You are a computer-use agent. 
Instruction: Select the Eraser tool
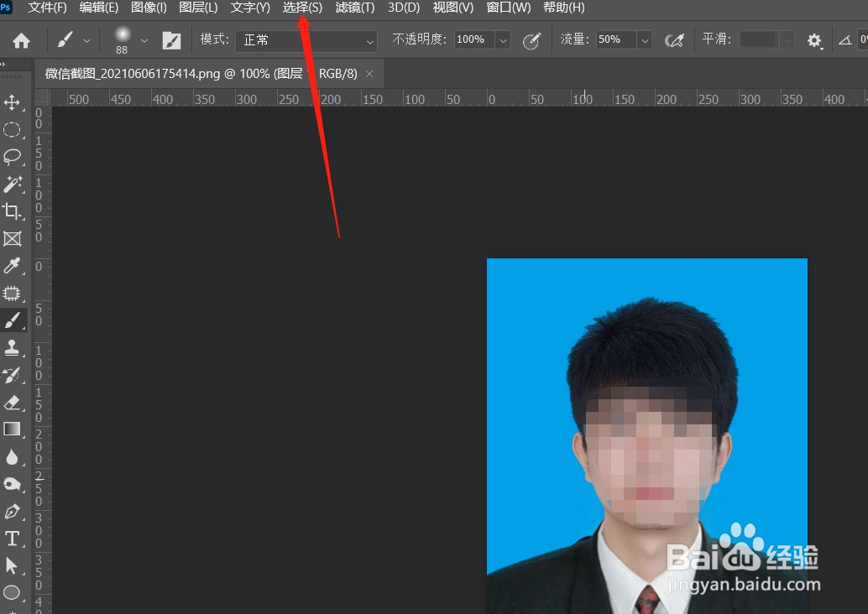(x=12, y=402)
